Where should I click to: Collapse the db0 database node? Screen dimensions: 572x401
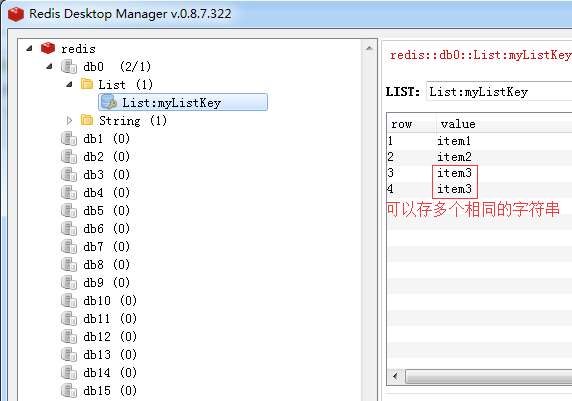pos(50,66)
